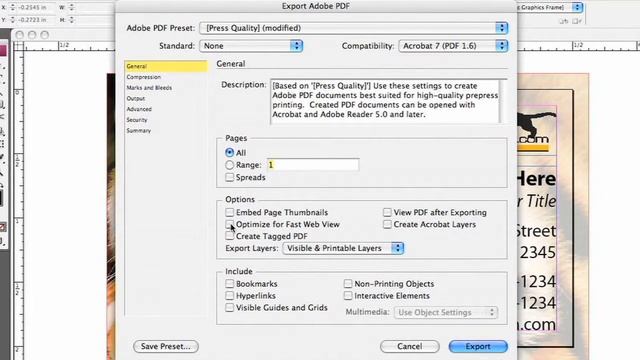Open the Standard dropdown set to None
The image size is (640, 360).
(251, 46)
